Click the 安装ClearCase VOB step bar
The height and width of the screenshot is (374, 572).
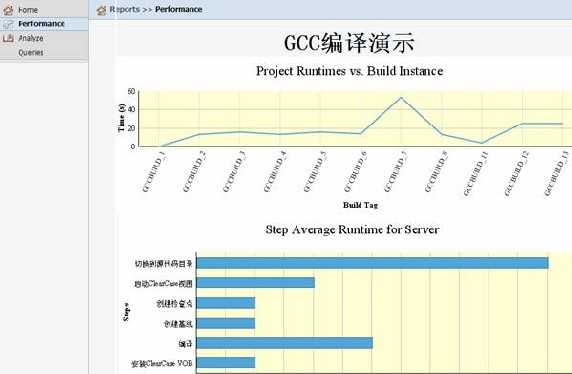(225, 363)
